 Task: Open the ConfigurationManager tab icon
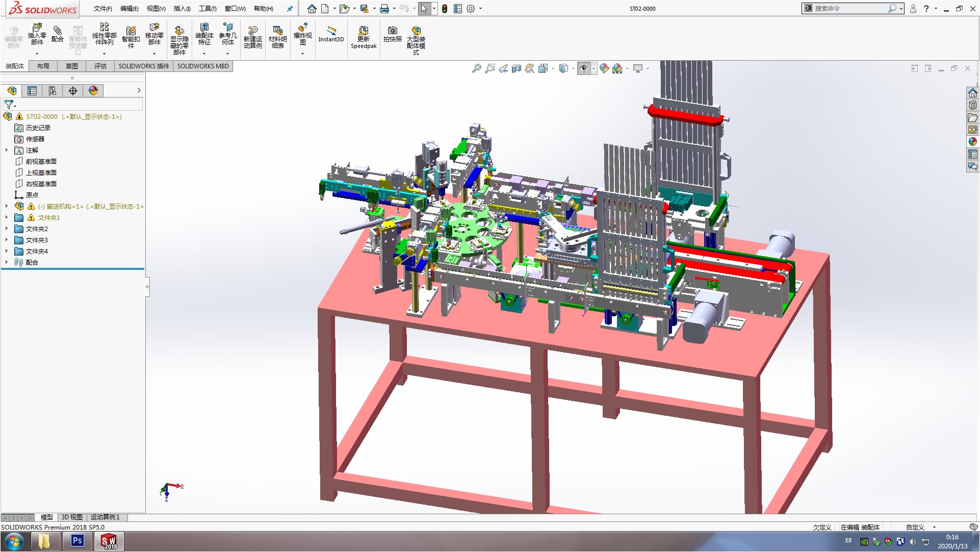[53, 91]
